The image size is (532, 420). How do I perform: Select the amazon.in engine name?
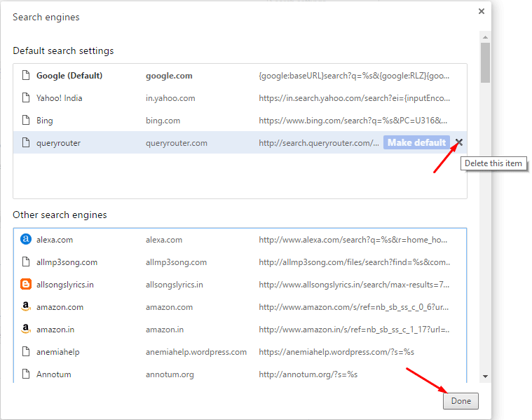55,330
